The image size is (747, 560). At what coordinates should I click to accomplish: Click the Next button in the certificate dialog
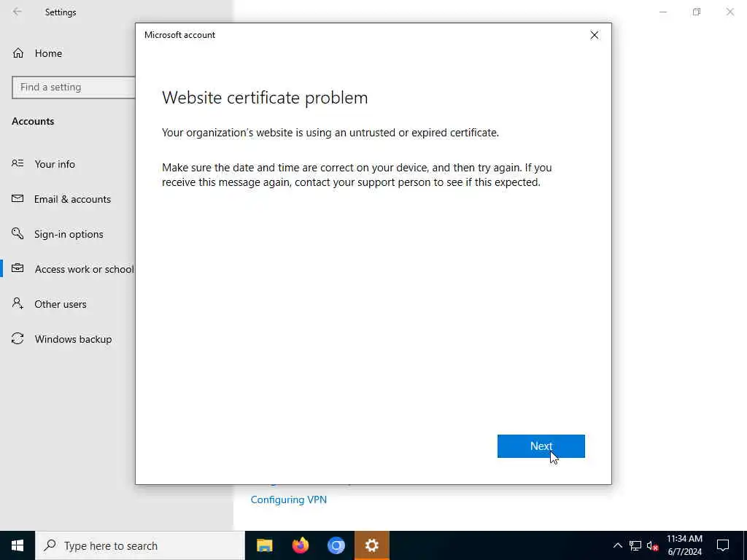pos(541,446)
